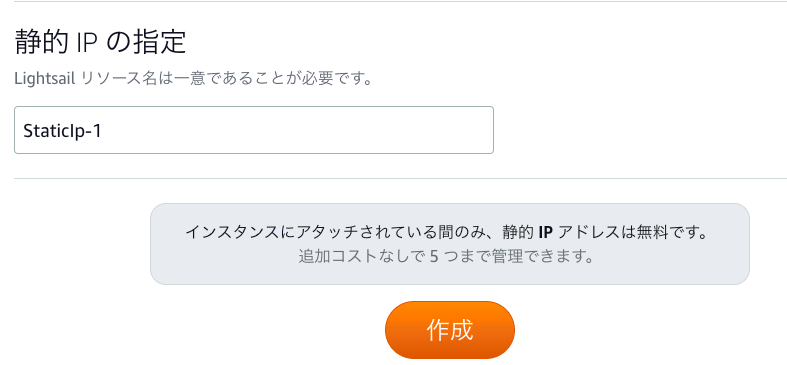The height and width of the screenshot is (365, 787).
Task: Focus the StaticIp-1 name input field
Action: (x=254, y=130)
